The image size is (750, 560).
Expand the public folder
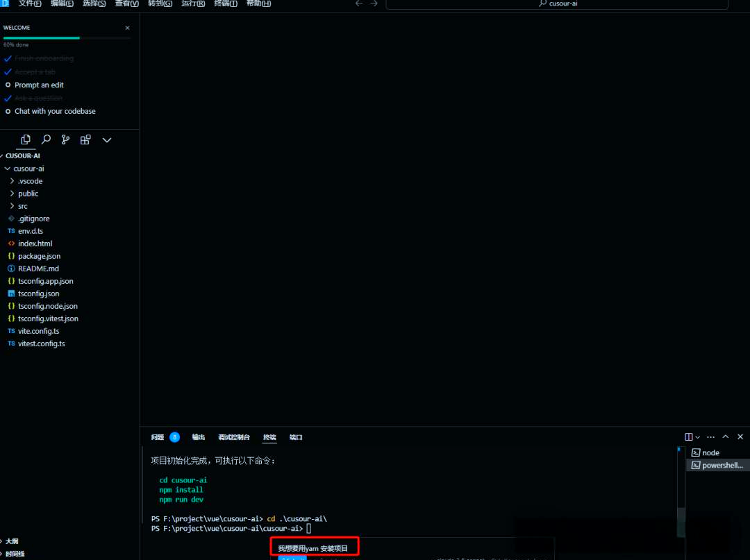(x=28, y=194)
